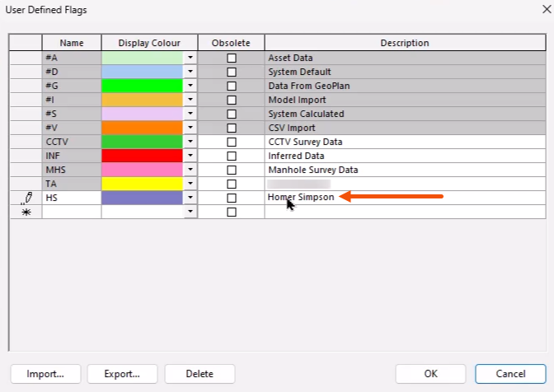Screen dimensions: 554x392
Task: Toggle Obsolete checkbox in the blank new row
Action: point(232,212)
